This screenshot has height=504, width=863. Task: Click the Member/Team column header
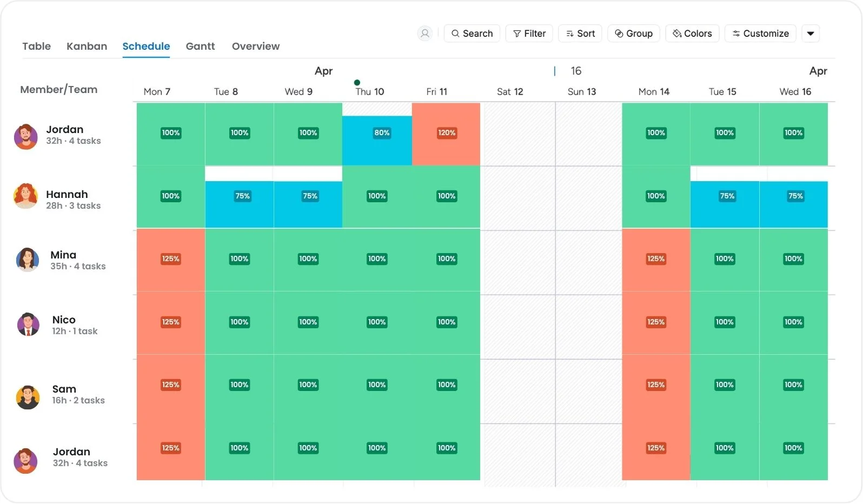pyautogui.click(x=59, y=90)
